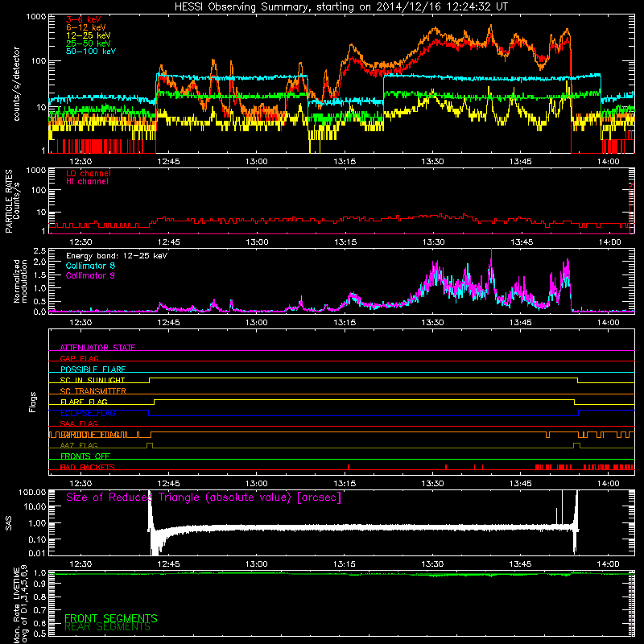Click the SAS axis title
This screenshot has height=644, width=644.
pyautogui.click(x=9, y=522)
